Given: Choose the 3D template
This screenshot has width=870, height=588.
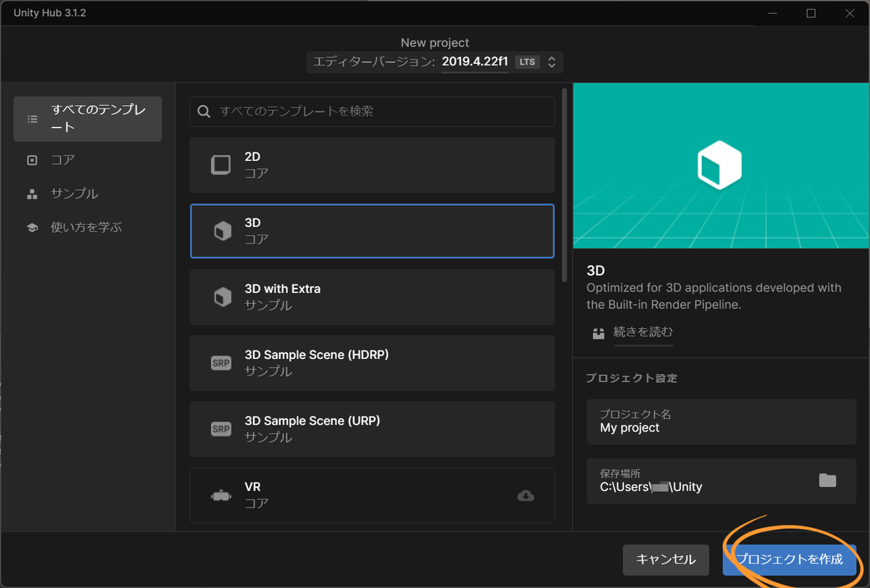Looking at the screenshot, I should [372, 231].
